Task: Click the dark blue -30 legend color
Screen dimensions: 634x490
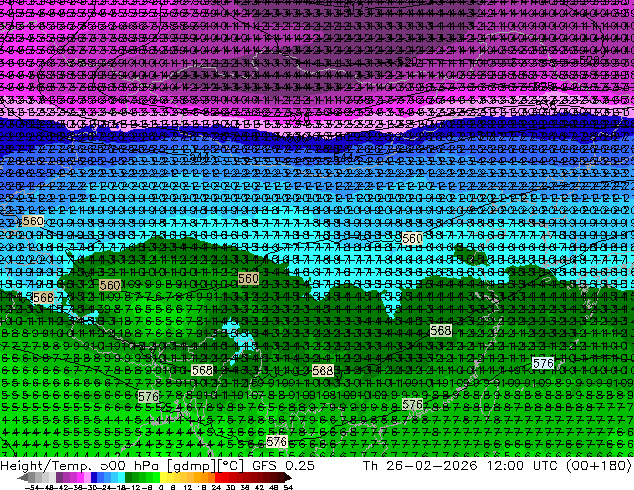Action: pos(94,477)
